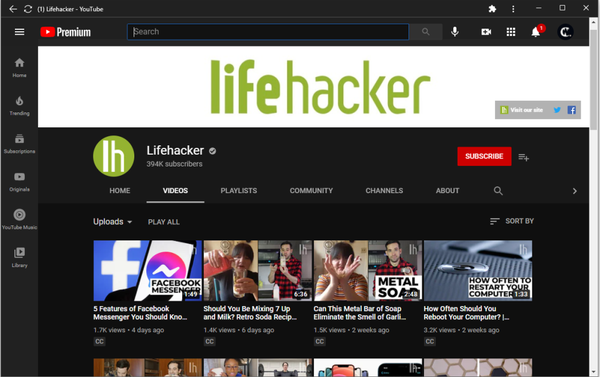
Task: Click the '394K subscribers' text
Action: pyautogui.click(x=174, y=164)
